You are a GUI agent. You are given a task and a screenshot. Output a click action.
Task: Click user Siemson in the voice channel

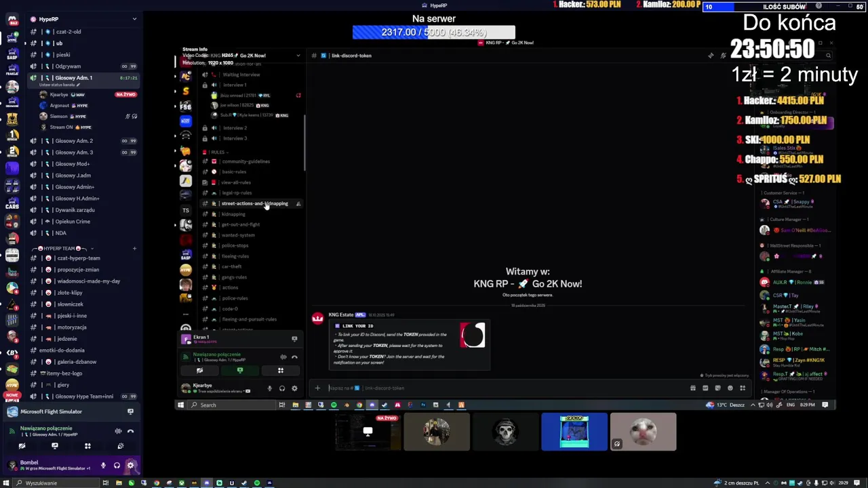coord(88,117)
